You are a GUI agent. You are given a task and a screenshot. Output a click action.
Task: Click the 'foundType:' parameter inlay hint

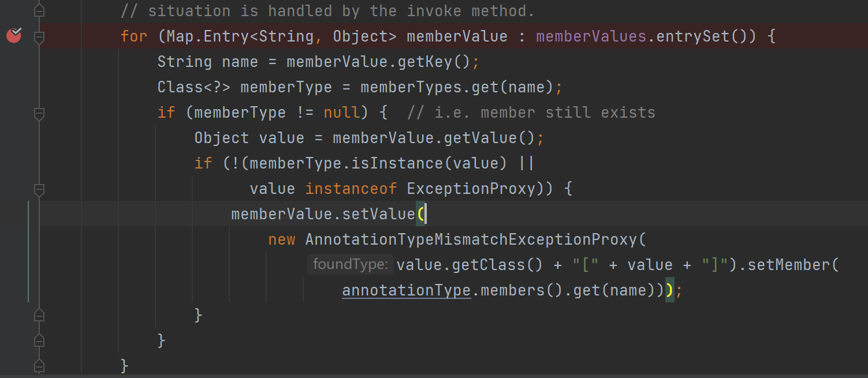coord(350,265)
